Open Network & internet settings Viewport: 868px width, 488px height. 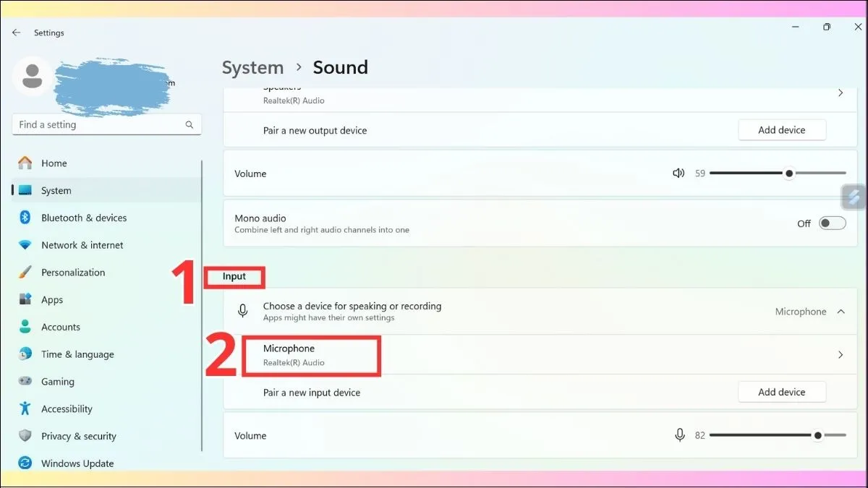[82, 245]
